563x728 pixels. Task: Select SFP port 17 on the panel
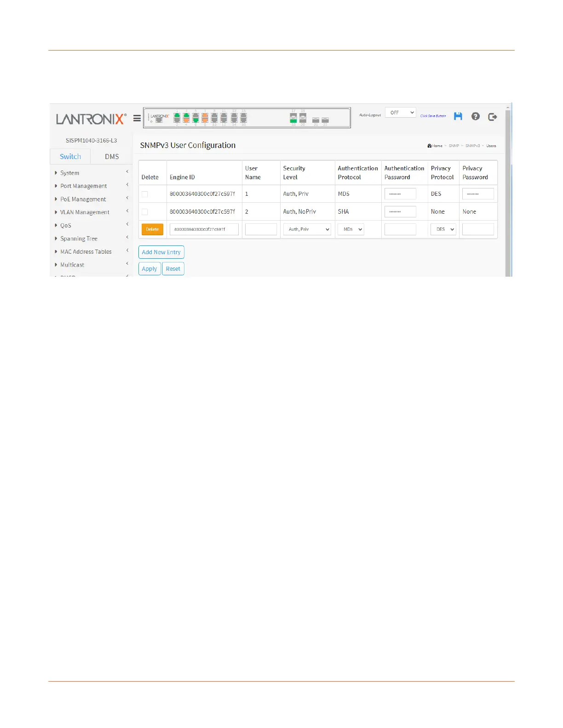click(x=293, y=115)
